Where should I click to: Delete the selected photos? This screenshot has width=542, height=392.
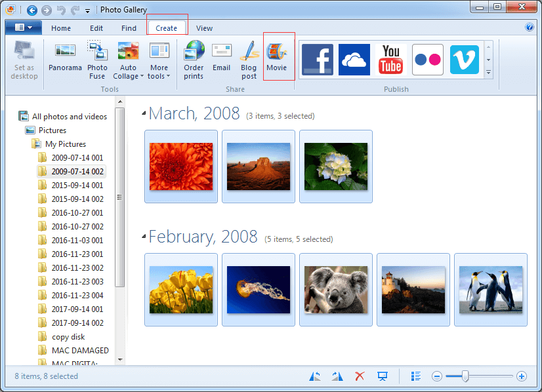tap(360, 376)
